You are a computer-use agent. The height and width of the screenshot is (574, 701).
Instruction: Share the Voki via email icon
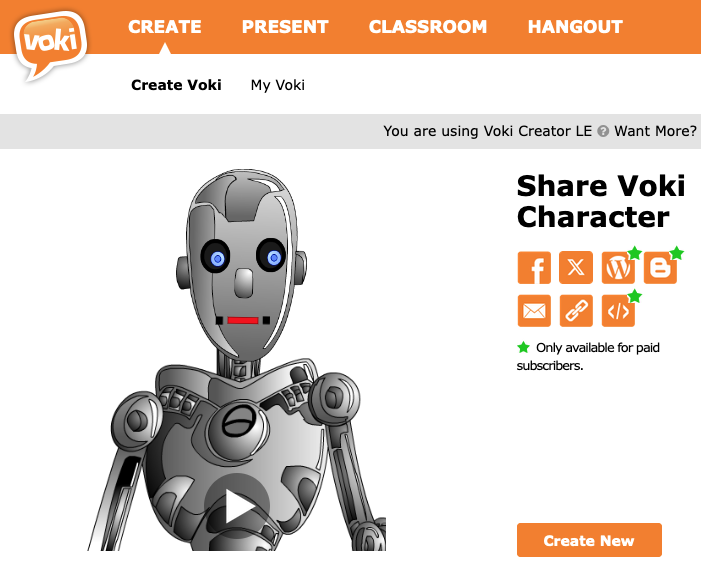coord(534,311)
